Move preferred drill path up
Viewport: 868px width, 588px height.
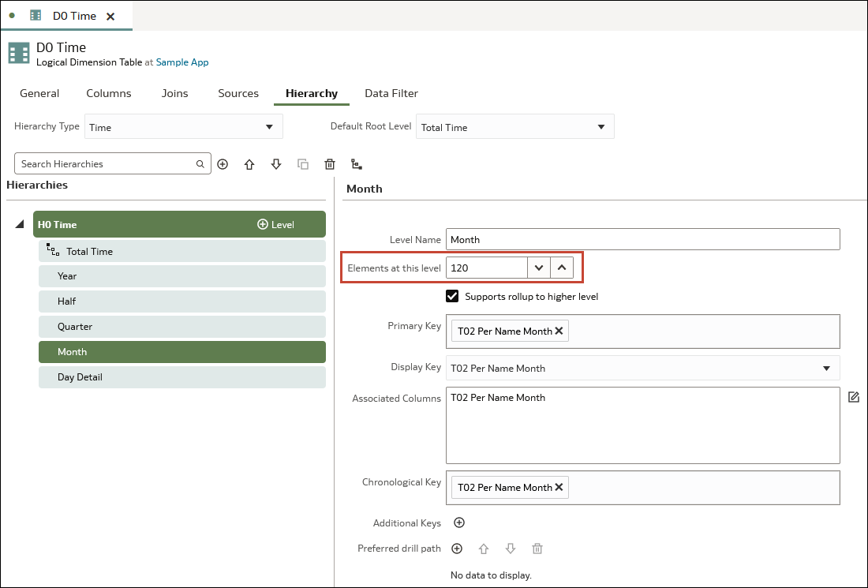click(483, 548)
